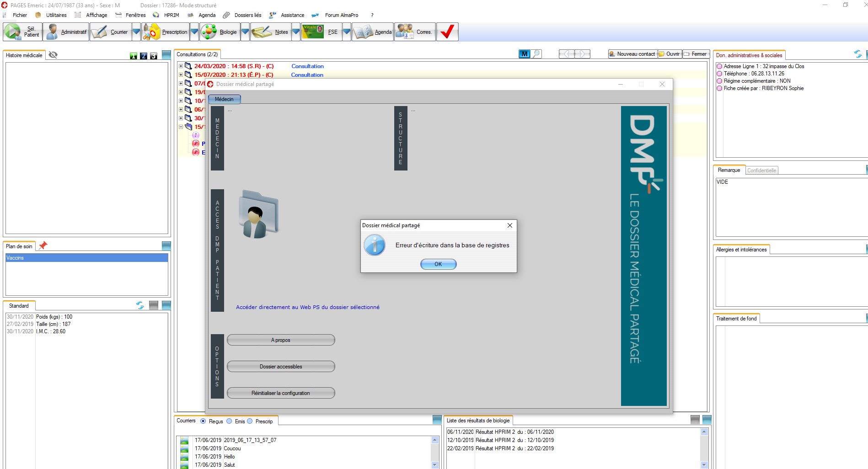Click the red checkmark toolbar icon
Screen dimensions: 868x469
447,32
